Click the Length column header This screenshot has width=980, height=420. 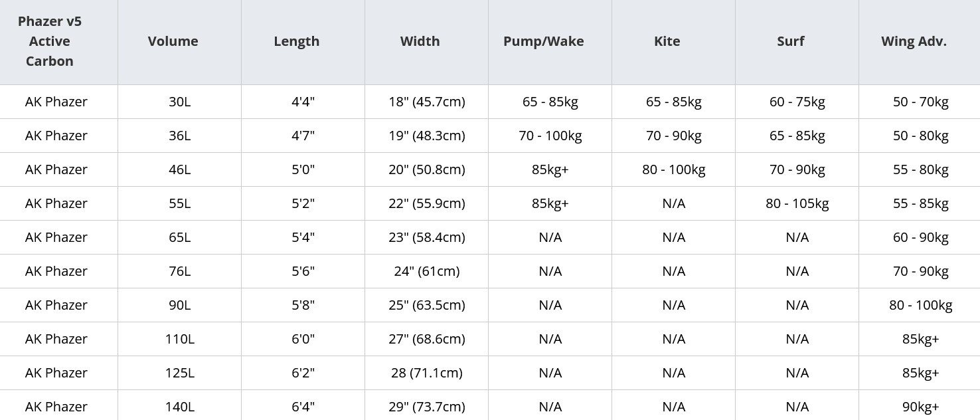tap(296, 41)
